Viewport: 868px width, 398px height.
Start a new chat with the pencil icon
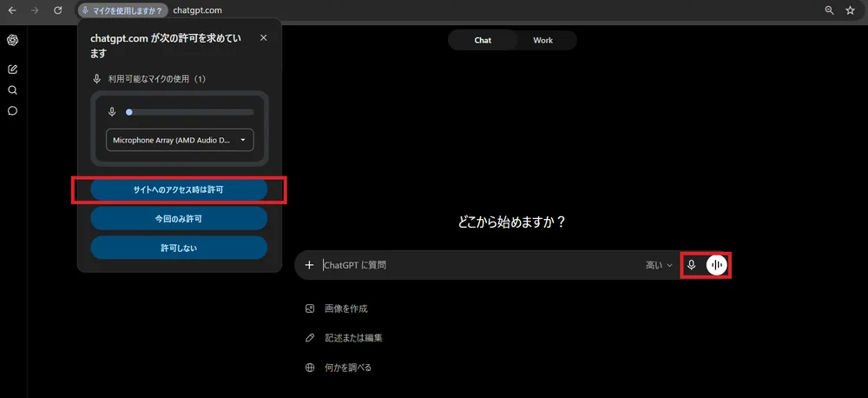pos(13,70)
